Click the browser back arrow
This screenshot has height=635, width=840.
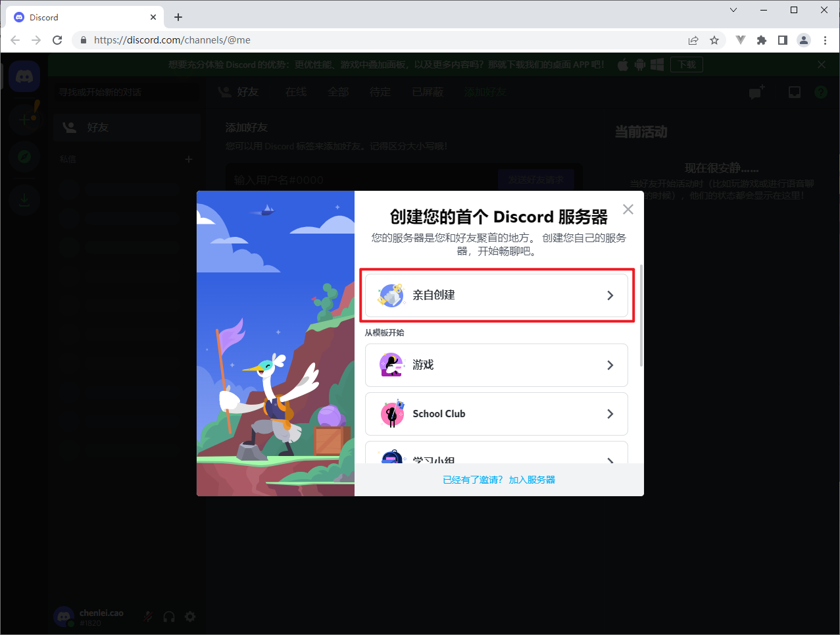pyautogui.click(x=15, y=40)
